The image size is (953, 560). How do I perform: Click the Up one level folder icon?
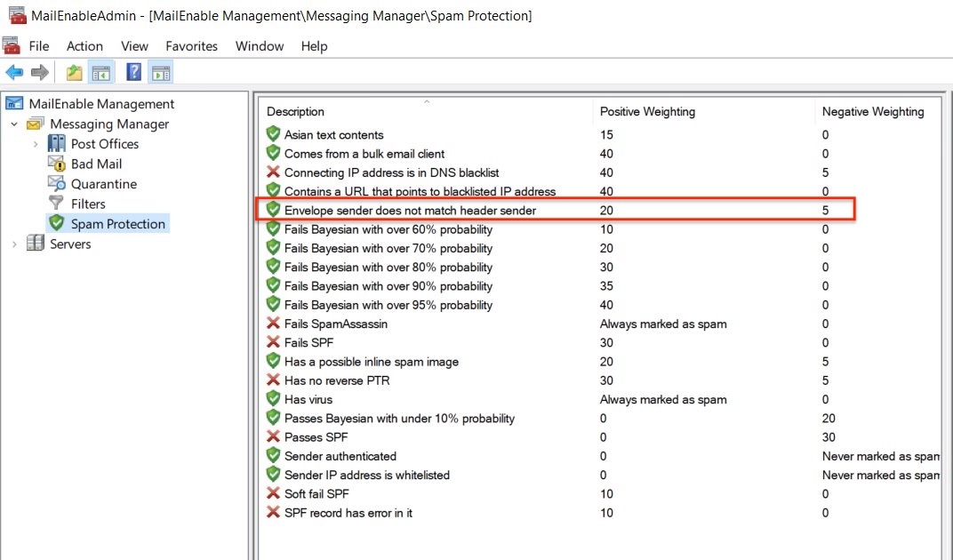click(74, 73)
